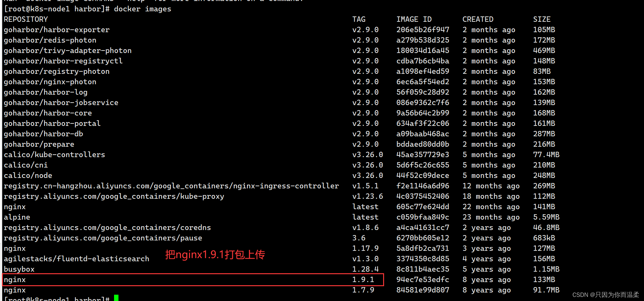
Task: Click image ID 9a56b64c2b99
Action: click(x=423, y=113)
